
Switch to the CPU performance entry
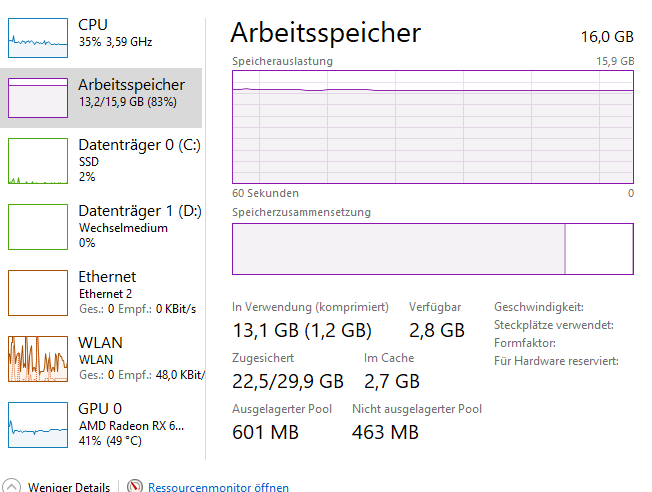point(101,38)
